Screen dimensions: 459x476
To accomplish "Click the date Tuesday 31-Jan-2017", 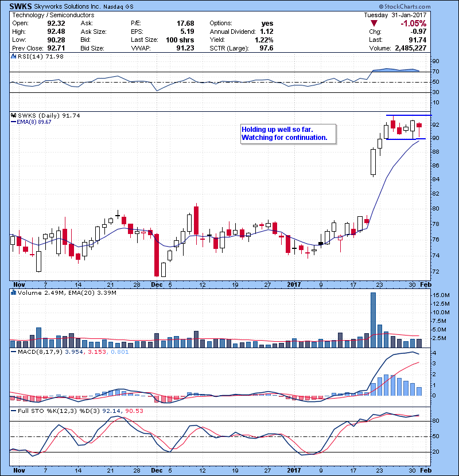I will click(395, 15).
